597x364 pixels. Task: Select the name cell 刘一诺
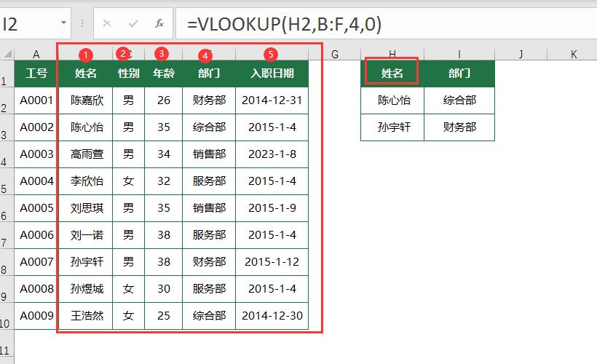point(86,235)
